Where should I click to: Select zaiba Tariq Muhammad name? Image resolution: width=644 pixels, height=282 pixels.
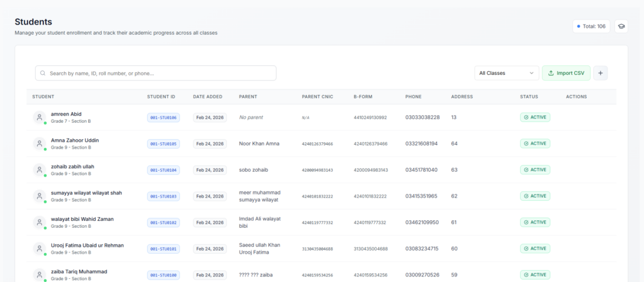(79, 272)
